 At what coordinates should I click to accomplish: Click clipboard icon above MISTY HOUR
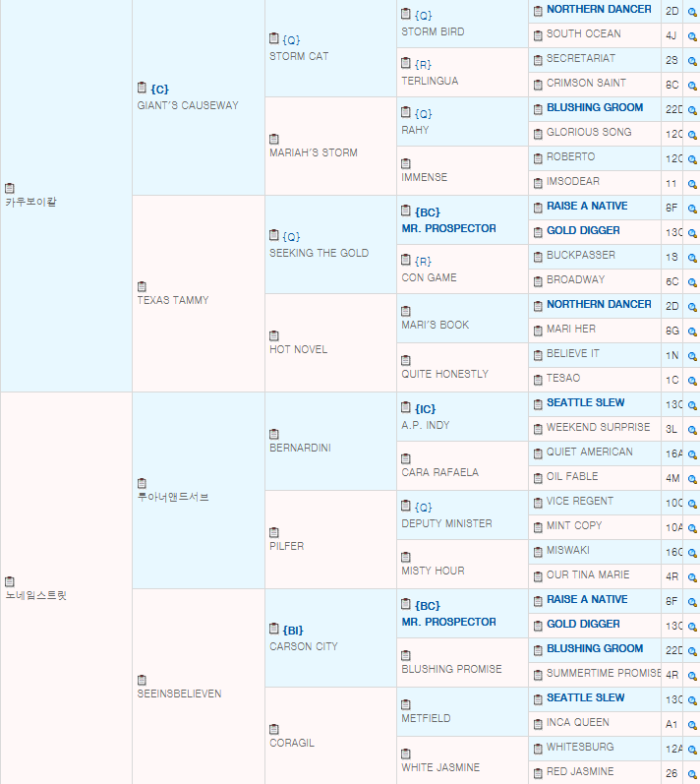(x=406, y=557)
